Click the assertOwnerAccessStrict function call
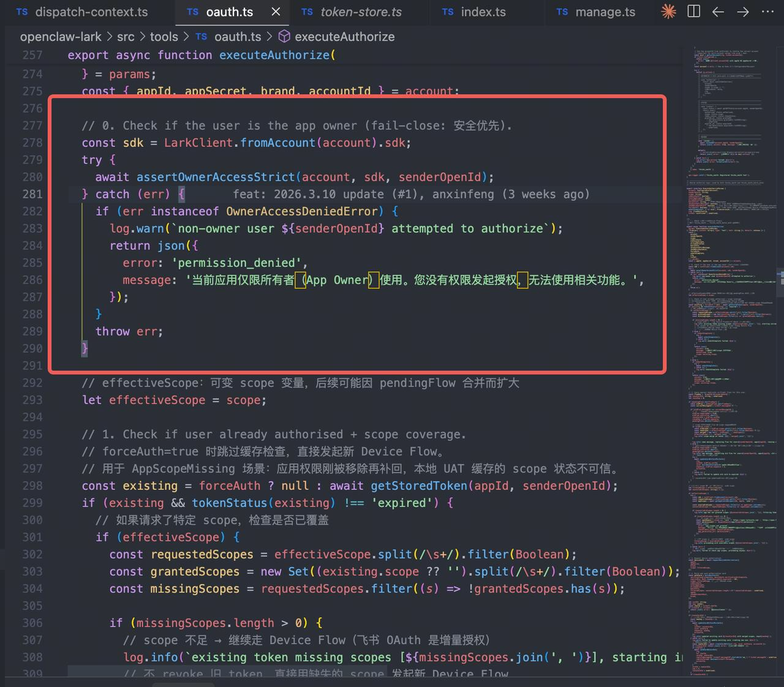The width and height of the screenshot is (784, 687). pos(216,177)
